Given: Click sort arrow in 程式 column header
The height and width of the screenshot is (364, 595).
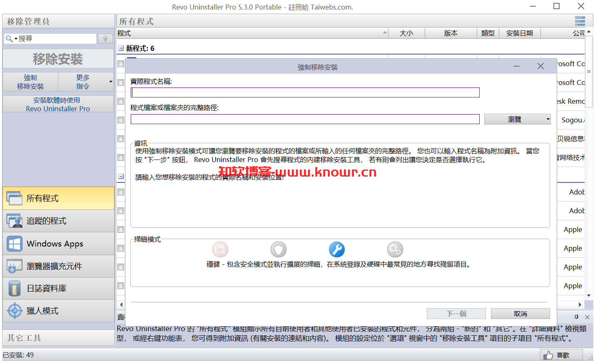Looking at the screenshot, I should coord(385,32).
